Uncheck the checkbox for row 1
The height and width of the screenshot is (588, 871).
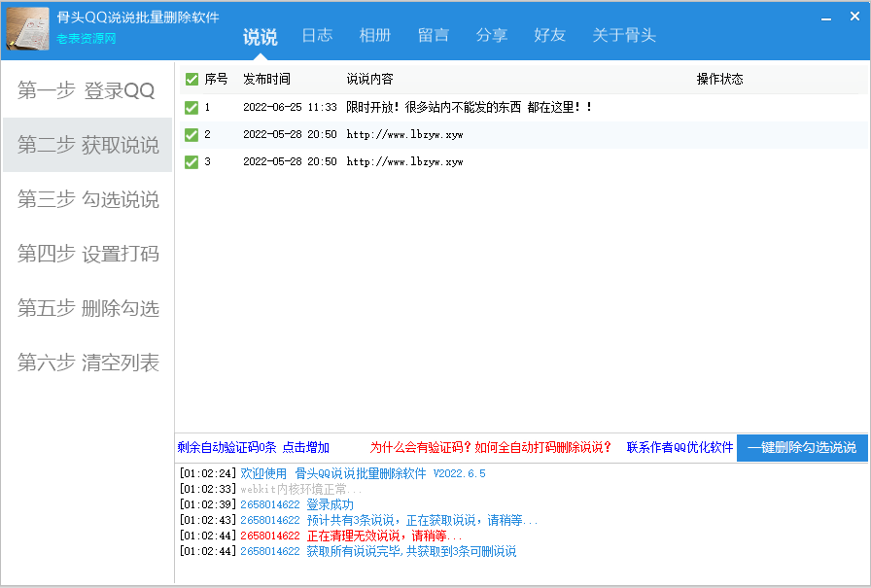pos(192,107)
